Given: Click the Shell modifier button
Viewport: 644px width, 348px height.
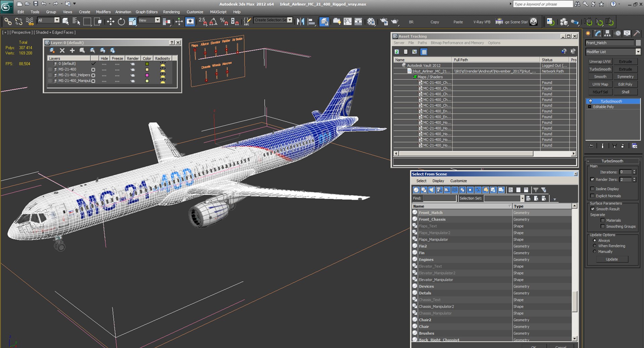Looking at the screenshot, I should 625,92.
